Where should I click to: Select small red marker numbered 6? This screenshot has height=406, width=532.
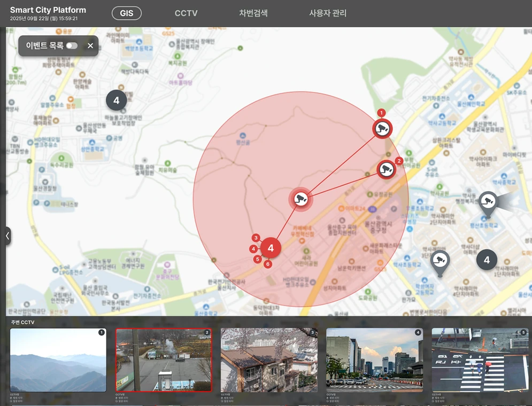tap(268, 264)
